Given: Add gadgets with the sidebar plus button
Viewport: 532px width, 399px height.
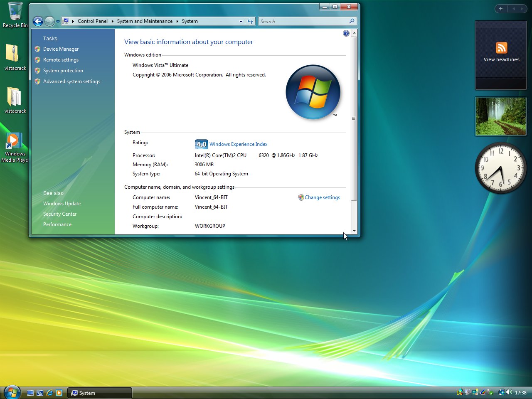Looking at the screenshot, I should click(501, 9).
